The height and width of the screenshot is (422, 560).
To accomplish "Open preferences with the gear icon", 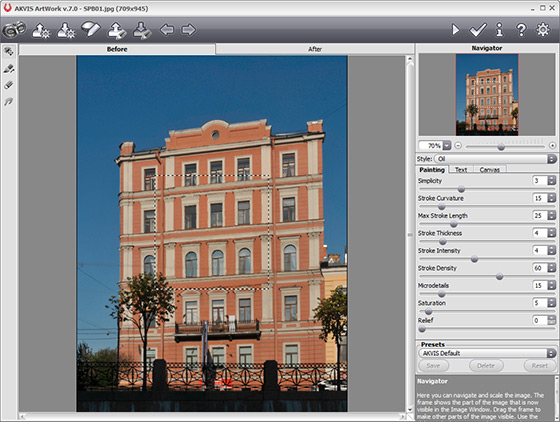I will coord(543,29).
